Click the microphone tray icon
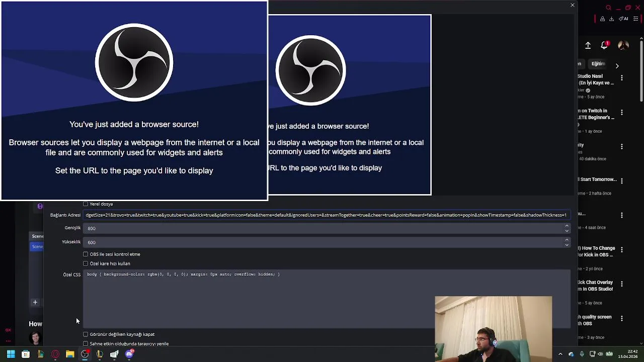 (x=582, y=354)
